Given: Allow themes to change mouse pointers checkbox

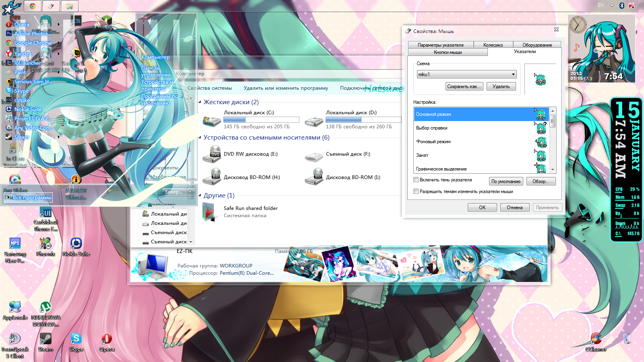Looking at the screenshot, I should (x=416, y=191).
